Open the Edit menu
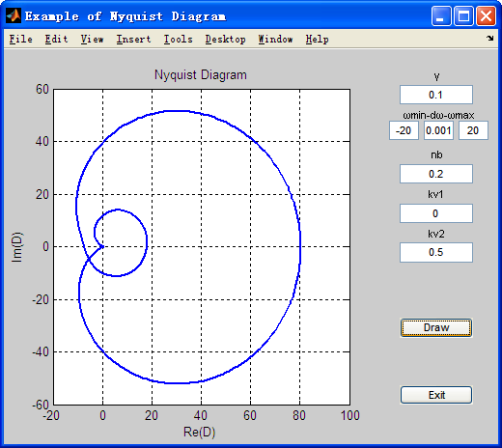The image size is (502, 448). (56, 39)
